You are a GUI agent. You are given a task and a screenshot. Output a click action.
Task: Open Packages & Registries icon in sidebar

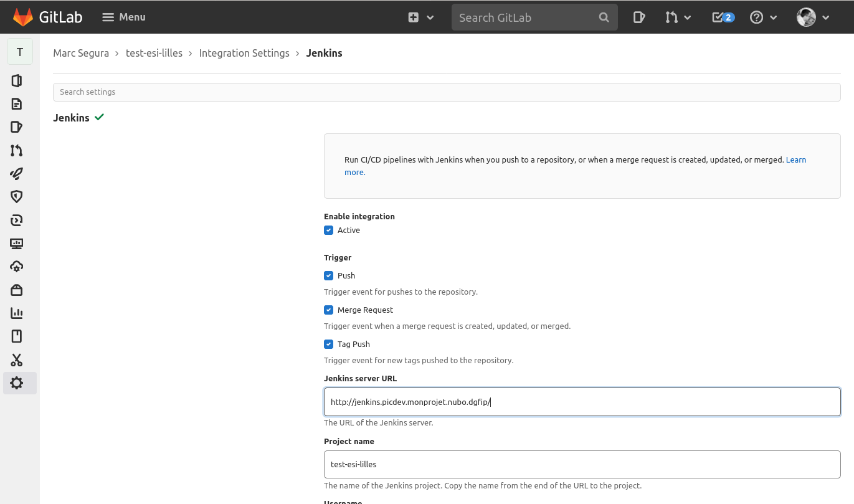tap(17, 290)
